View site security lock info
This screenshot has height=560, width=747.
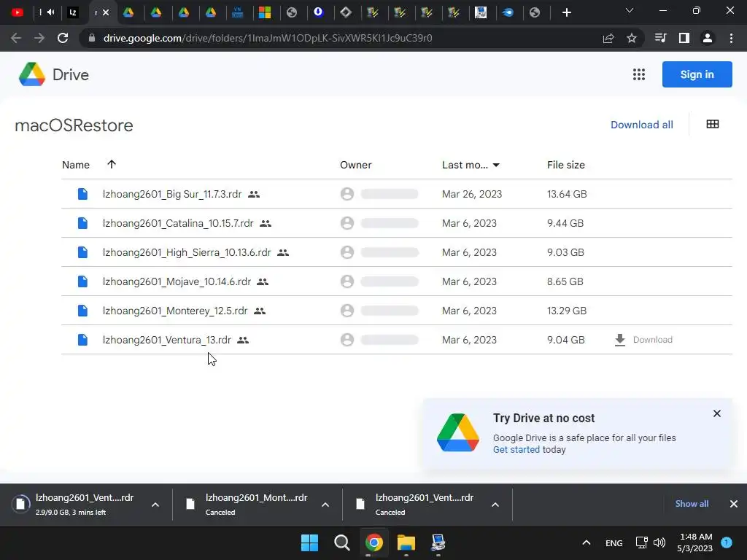pos(92,38)
